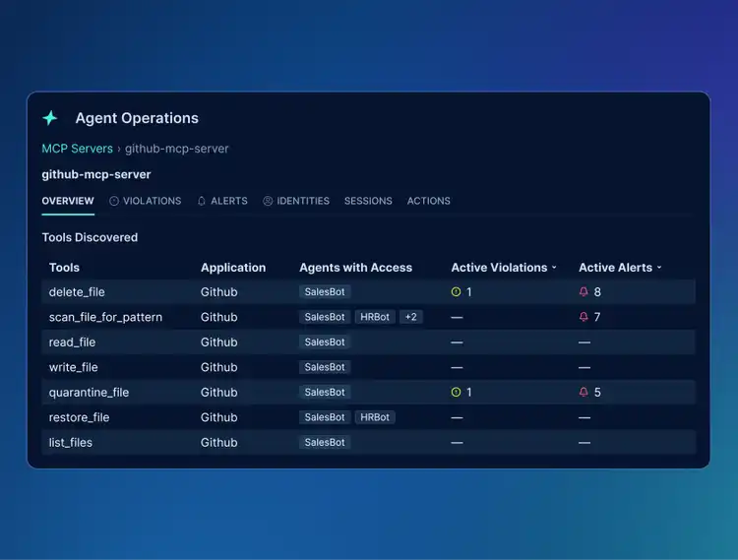738x560 pixels.
Task: Select the quarantine_file tool name
Action: 89,393
